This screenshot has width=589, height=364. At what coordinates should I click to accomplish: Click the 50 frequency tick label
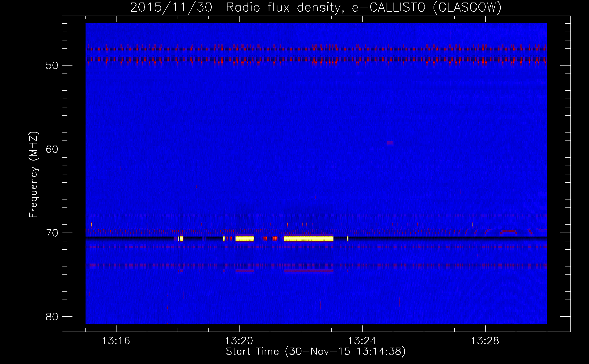[52, 66]
